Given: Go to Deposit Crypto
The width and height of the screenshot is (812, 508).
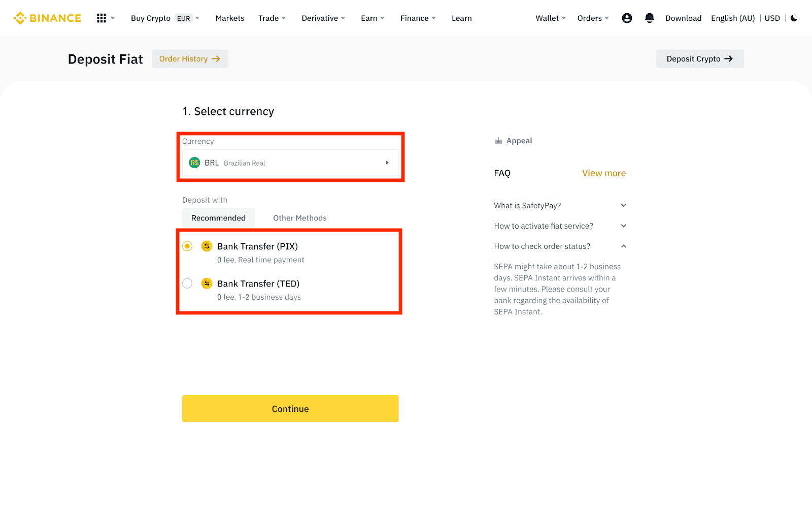Looking at the screenshot, I should point(699,59).
